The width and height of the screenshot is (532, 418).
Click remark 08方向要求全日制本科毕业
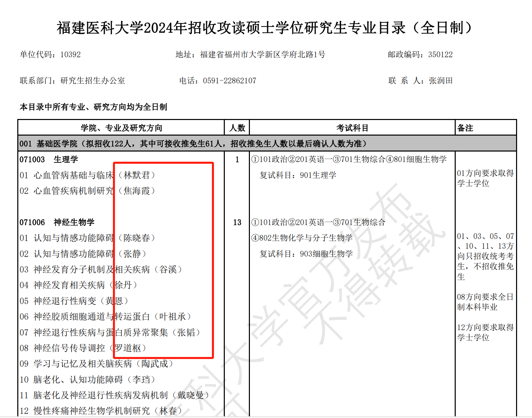pos(485,302)
